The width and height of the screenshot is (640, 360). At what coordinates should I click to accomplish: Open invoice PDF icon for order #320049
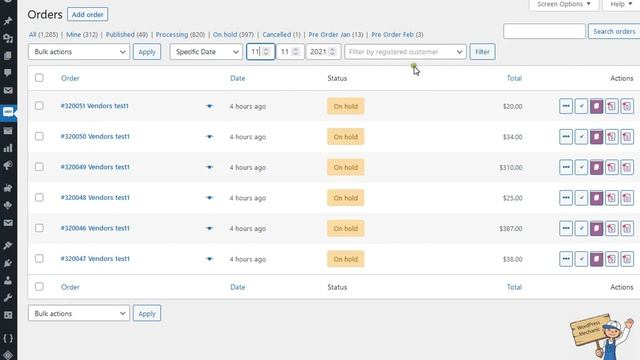tap(611, 167)
